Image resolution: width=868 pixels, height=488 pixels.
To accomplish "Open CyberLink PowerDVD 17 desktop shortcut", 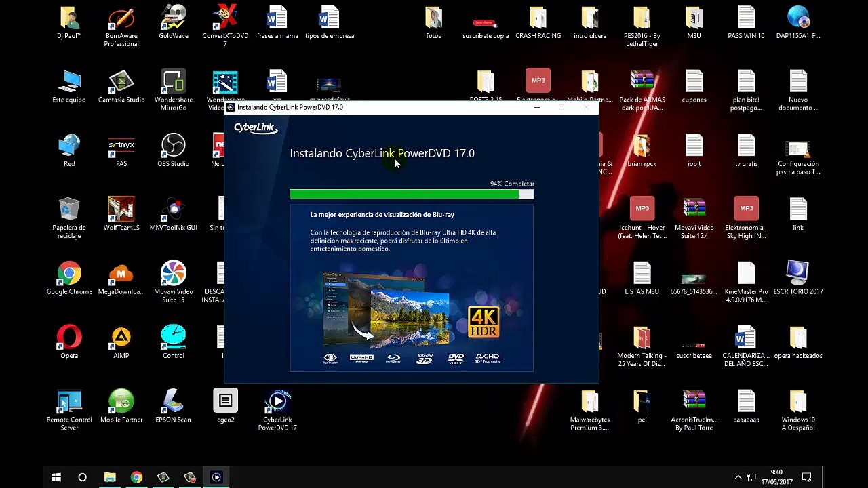I will pyautogui.click(x=277, y=410).
